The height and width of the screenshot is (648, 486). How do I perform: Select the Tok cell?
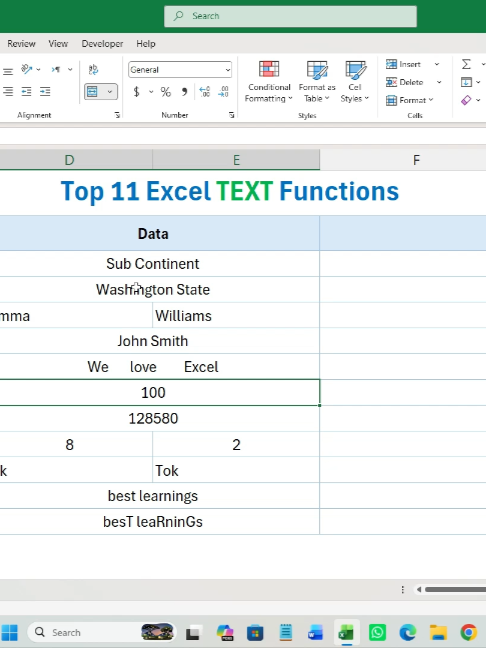[x=236, y=470]
